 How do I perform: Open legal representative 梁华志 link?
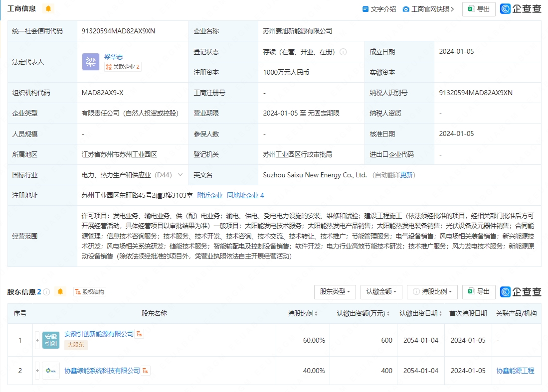(x=113, y=57)
